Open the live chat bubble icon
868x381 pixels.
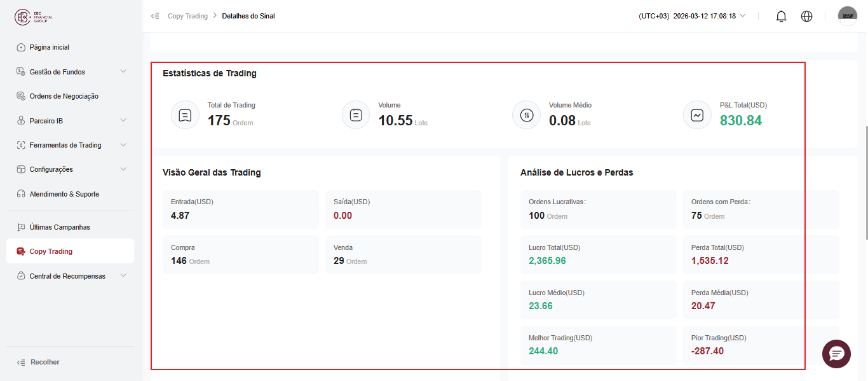(836, 354)
